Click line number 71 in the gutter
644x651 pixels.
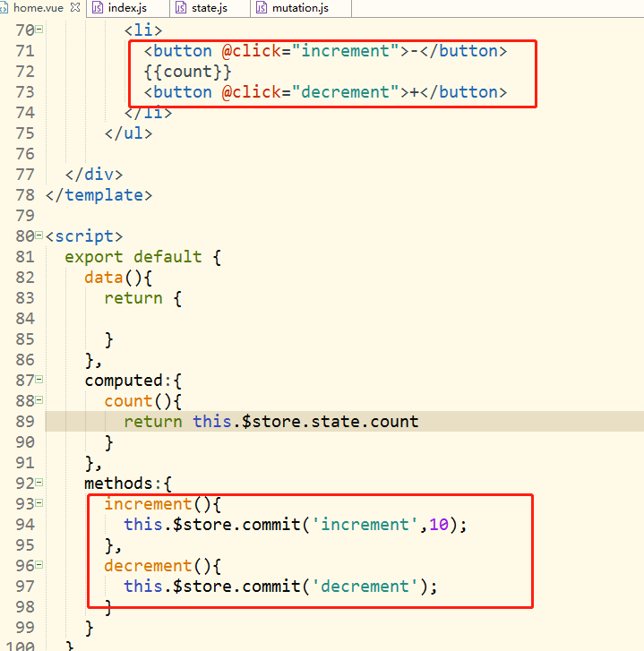click(x=25, y=51)
